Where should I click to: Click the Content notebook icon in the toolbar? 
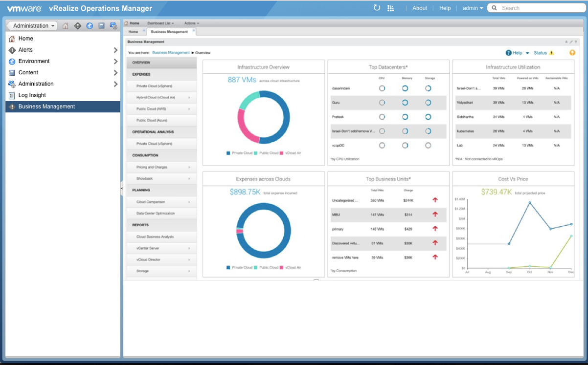click(x=101, y=25)
